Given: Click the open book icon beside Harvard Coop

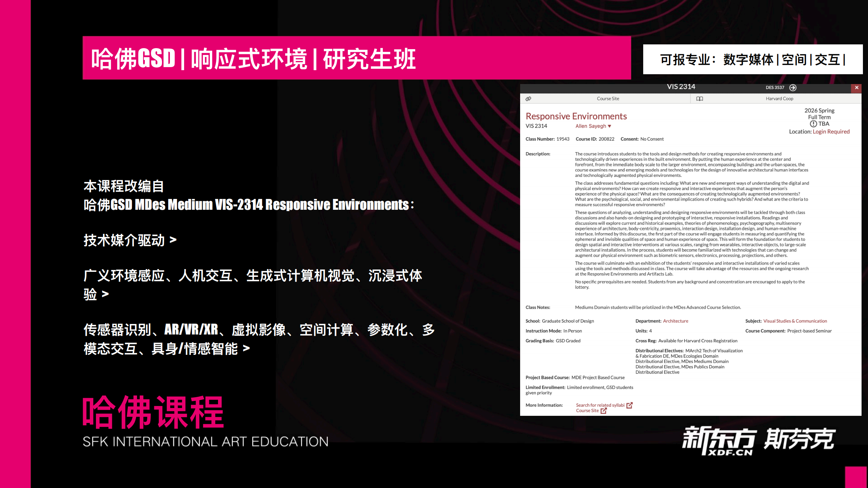Looking at the screenshot, I should click(x=699, y=99).
